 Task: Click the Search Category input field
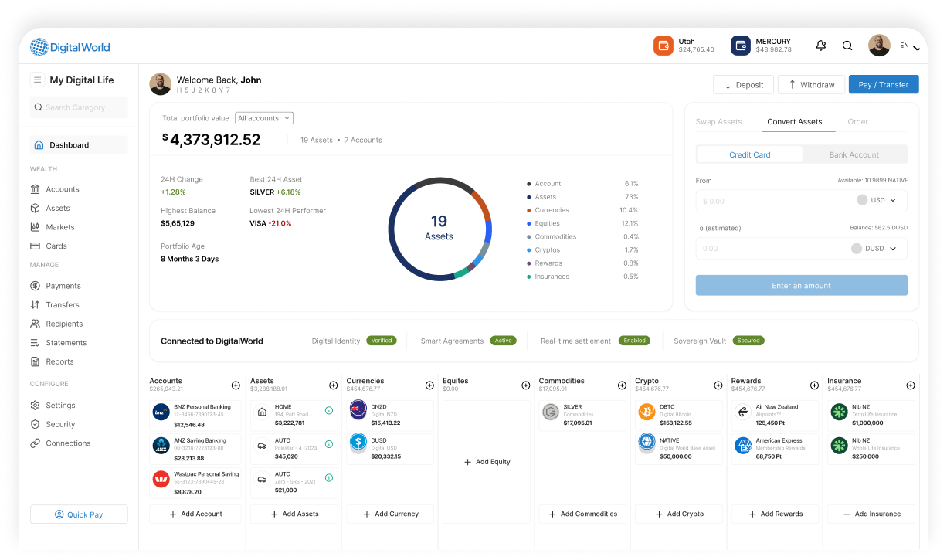coord(79,107)
